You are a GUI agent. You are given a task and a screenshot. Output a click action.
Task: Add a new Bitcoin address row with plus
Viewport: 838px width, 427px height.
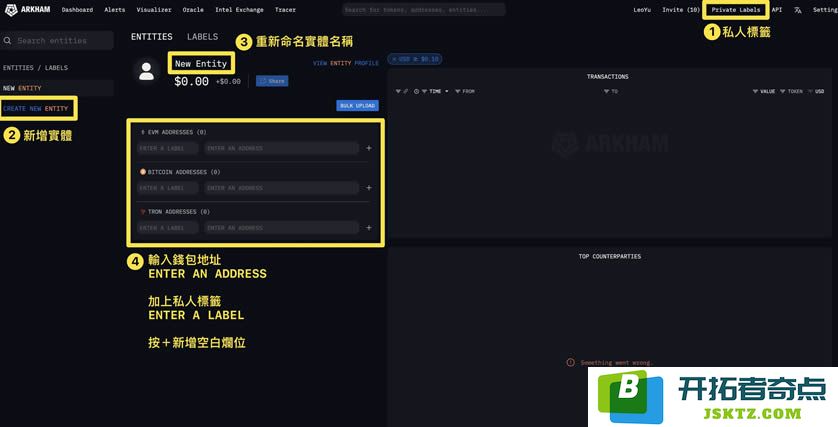click(369, 188)
